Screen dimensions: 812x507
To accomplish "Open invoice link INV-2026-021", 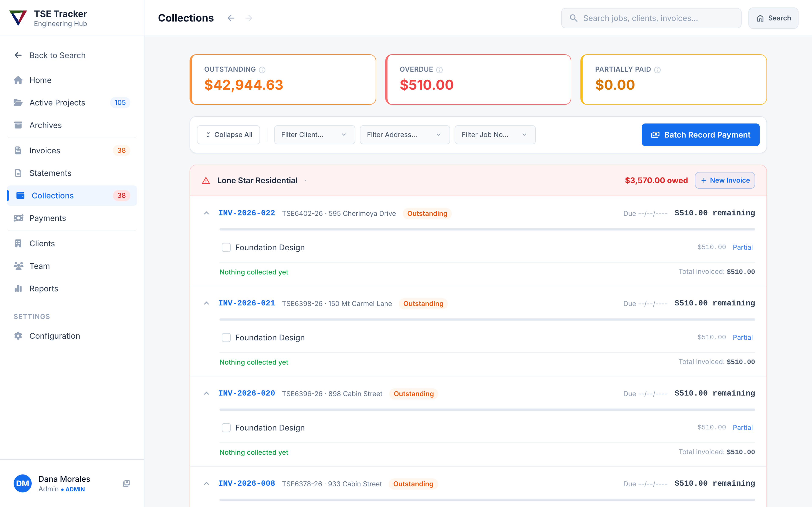I will [x=247, y=303].
